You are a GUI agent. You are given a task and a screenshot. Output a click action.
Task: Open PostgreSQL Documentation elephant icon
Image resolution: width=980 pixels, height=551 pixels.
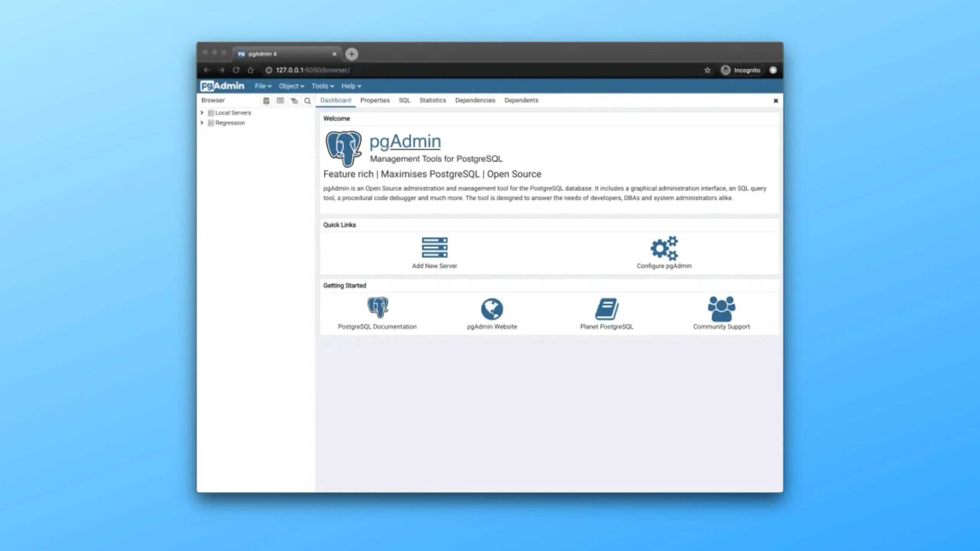coord(377,308)
